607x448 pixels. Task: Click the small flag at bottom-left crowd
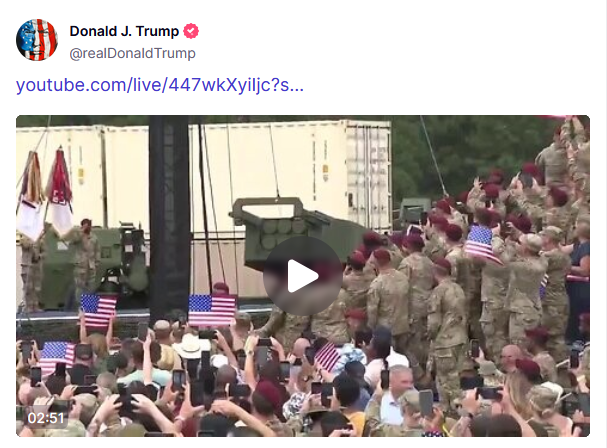point(57,357)
